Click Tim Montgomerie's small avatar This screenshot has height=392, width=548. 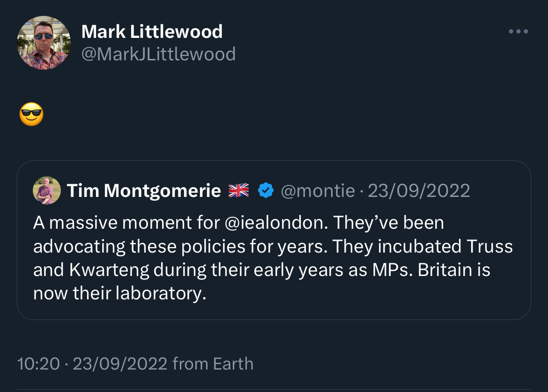(x=47, y=190)
